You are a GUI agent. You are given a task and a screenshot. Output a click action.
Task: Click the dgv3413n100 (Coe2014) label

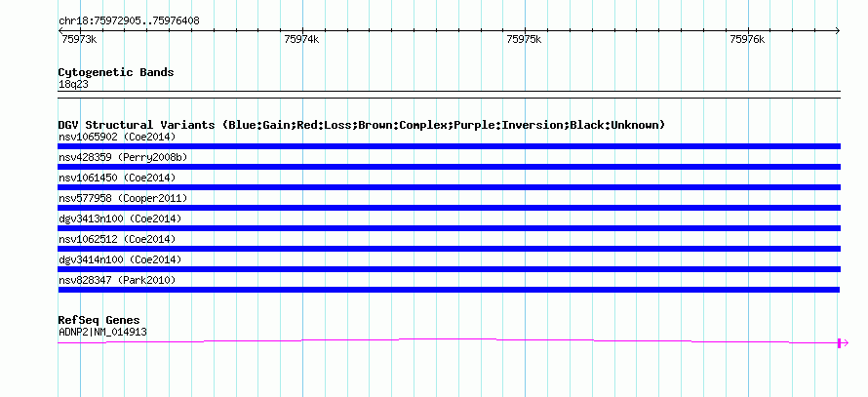[x=120, y=218]
